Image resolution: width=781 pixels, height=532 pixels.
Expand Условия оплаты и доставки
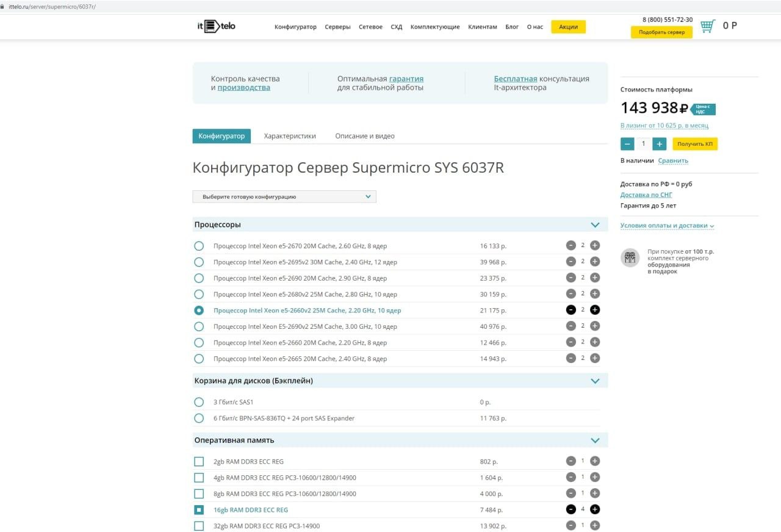[x=667, y=226]
